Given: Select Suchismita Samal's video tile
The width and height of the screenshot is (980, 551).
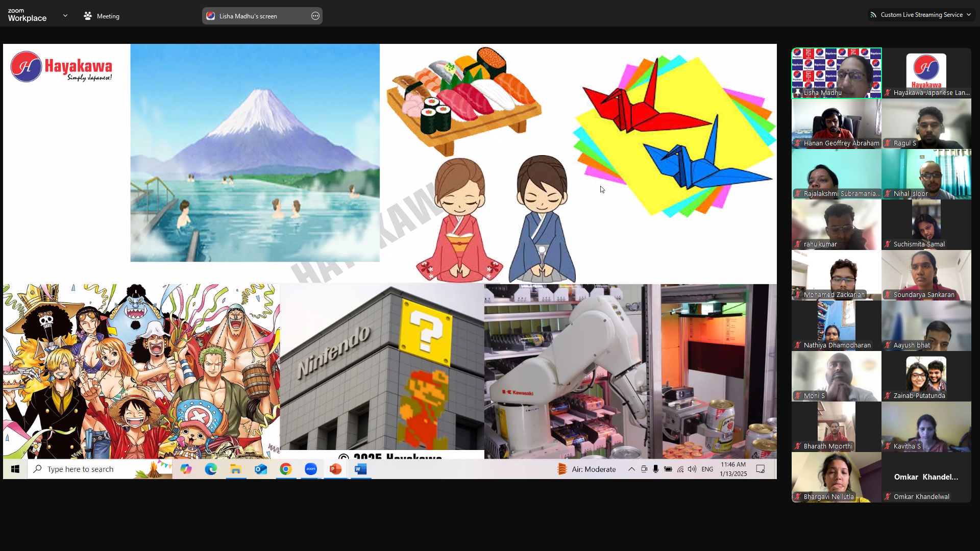Looking at the screenshot, I should click(x=926, y=224).
